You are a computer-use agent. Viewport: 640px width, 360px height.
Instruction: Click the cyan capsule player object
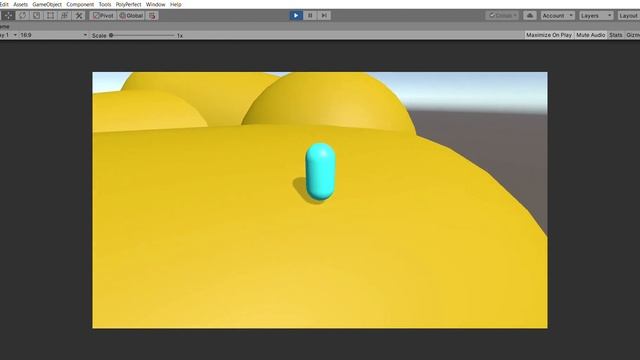tap(320, 171)
